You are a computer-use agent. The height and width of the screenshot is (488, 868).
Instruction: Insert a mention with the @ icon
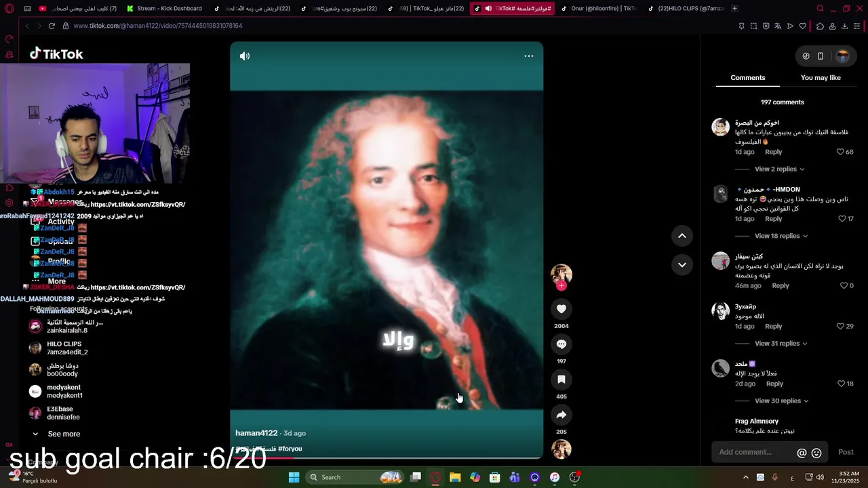tap(802, 453)
